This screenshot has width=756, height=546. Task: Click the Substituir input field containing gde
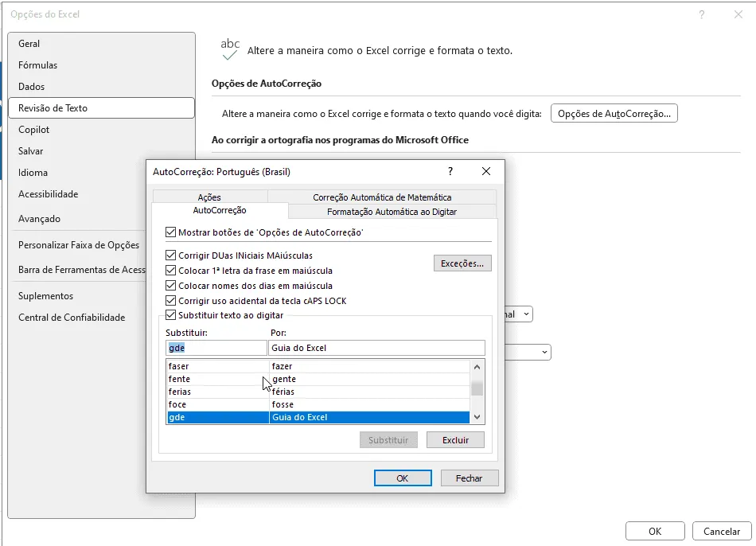216,348
